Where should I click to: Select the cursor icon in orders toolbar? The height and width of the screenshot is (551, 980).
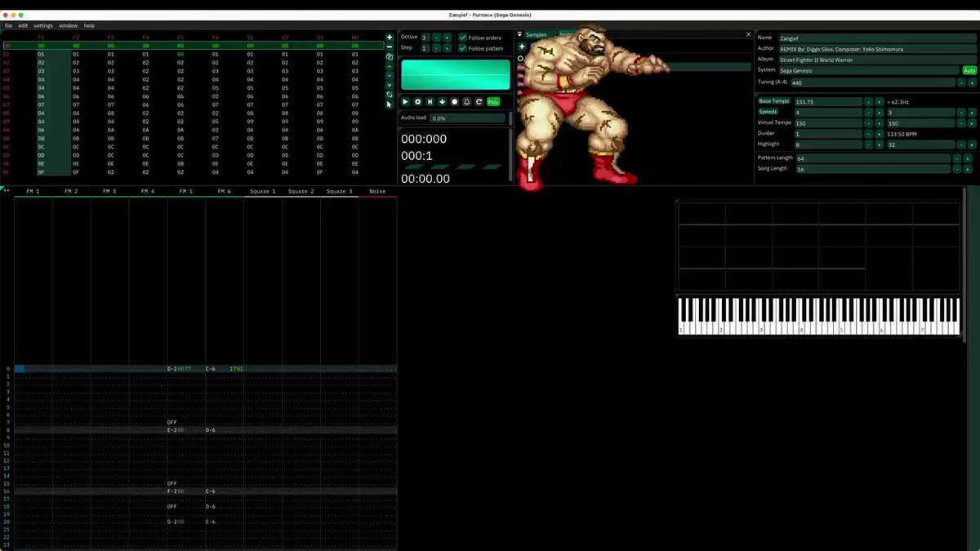point(389,104)
